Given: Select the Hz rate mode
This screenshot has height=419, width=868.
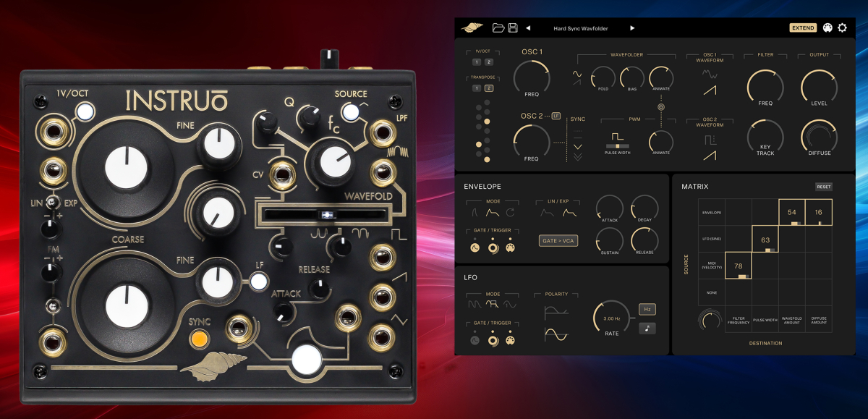Looking at the screenshot, I should click(647, 309).
